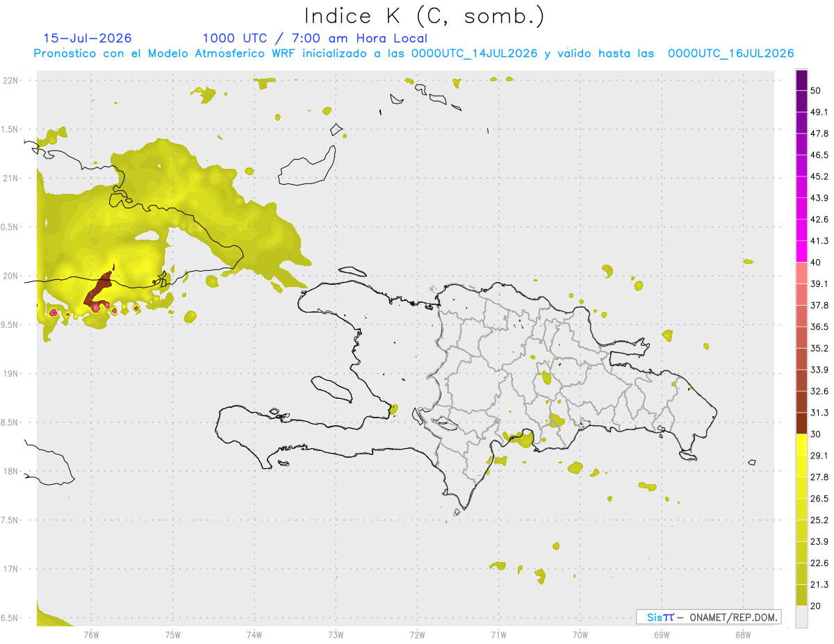Screen dimensions: 834x644
Task: Click the '21N' latitude label
Action: [10, 178]
